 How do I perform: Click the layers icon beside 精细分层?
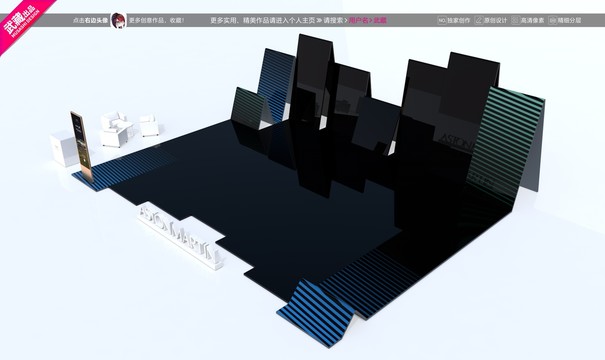(x=552, y=20)
